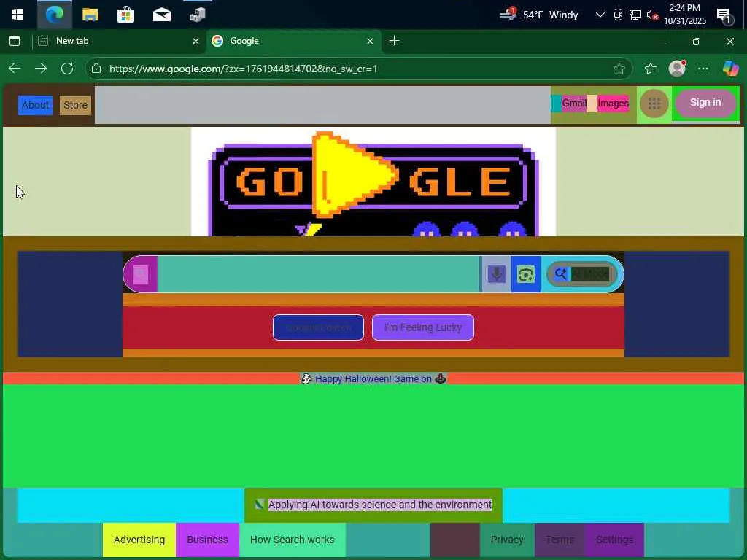Open the Settings footer menu
The width and height of the screenshot is (747, 560).
point(614,540)
